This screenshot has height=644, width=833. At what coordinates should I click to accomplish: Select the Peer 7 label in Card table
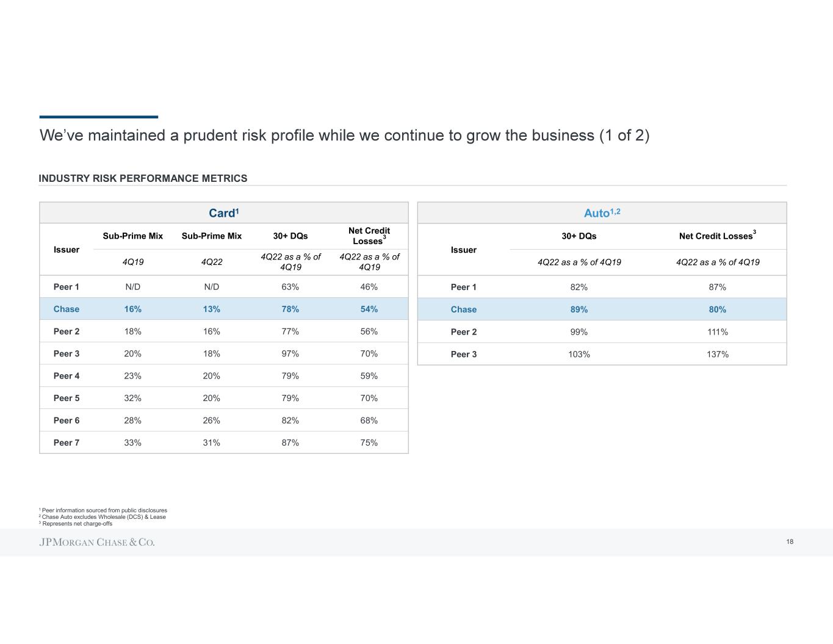67,443
